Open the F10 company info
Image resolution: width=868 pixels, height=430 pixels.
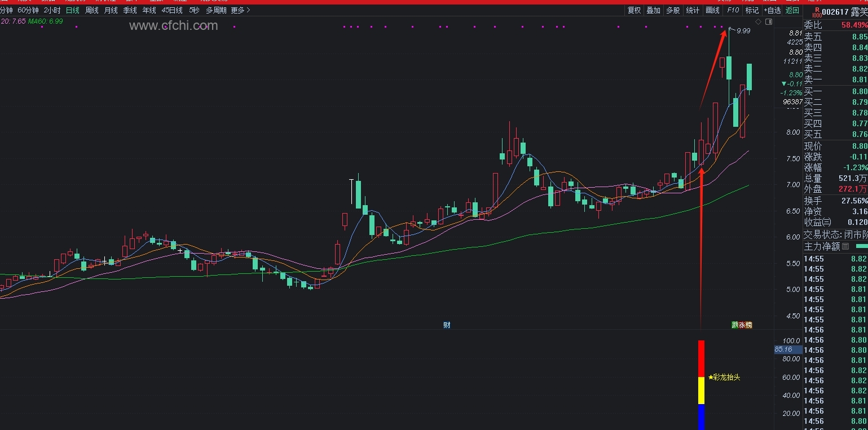(733, 10)
